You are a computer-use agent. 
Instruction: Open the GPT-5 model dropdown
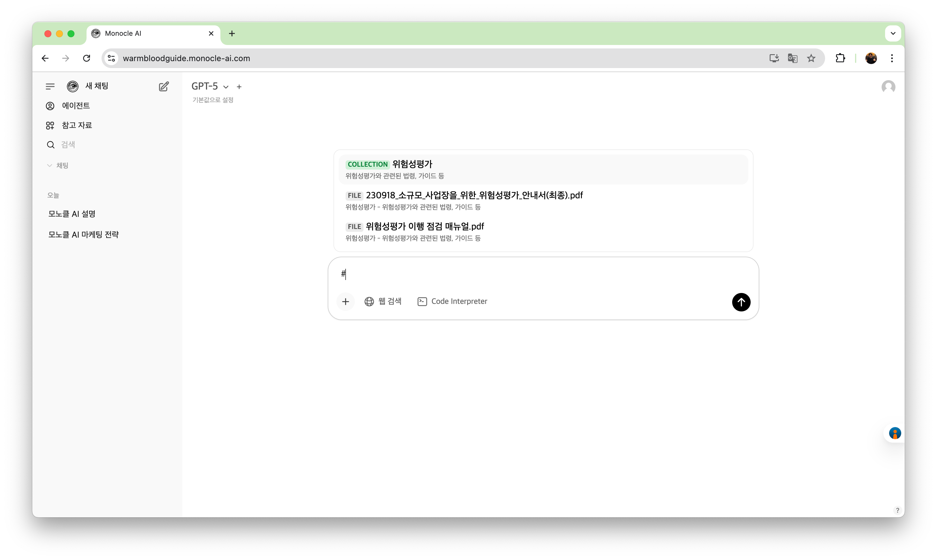tap(210, 87)
